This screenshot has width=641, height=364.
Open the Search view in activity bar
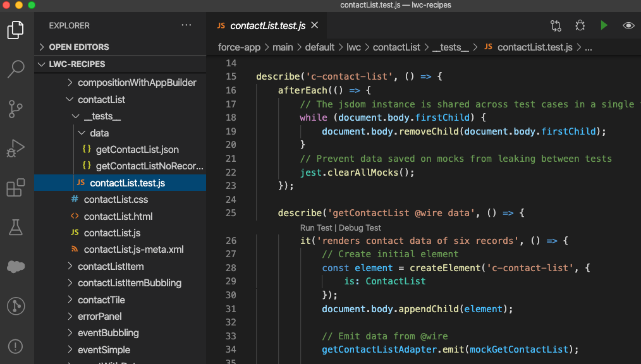(x=16, y=69)
